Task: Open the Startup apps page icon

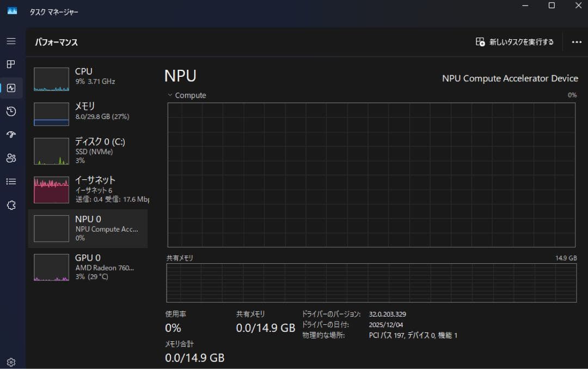Action: (11, 135)
